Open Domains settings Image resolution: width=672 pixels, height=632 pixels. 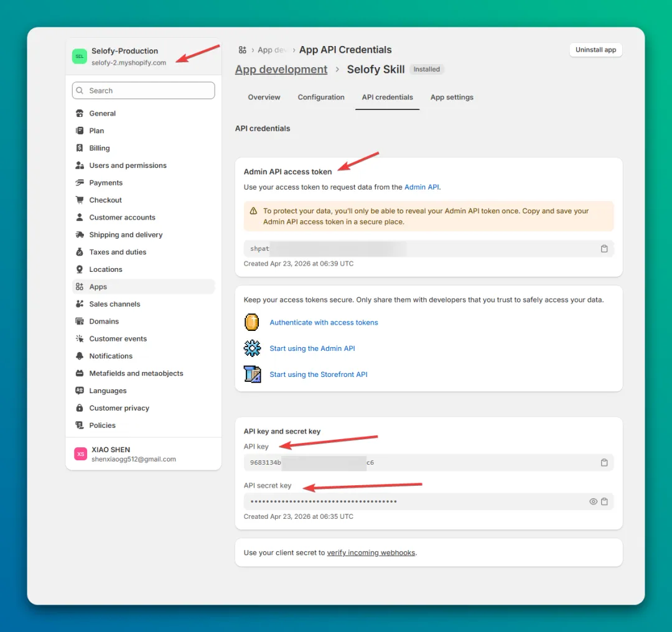coord(144,322)
